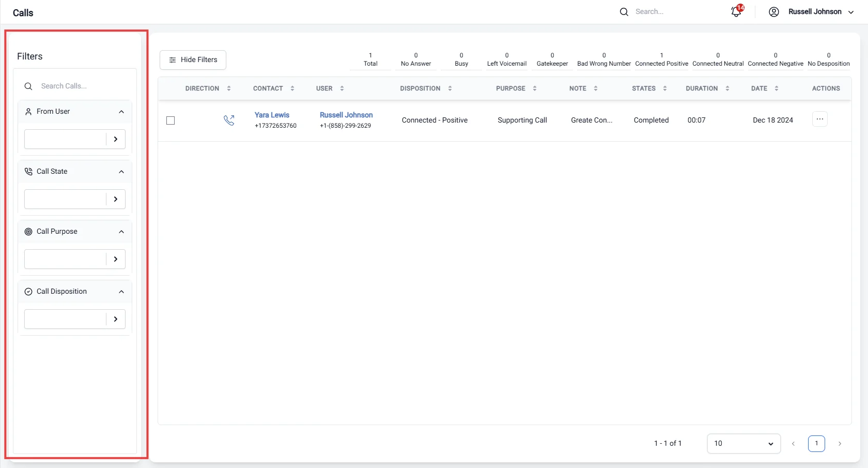868x468 pixels.
Task: Sort by Contact column arrows
Action: [x=292, y=88]
